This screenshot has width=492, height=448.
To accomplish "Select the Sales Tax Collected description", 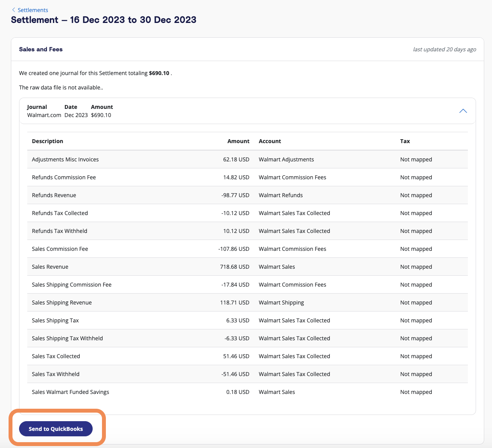I will [56, 356].
